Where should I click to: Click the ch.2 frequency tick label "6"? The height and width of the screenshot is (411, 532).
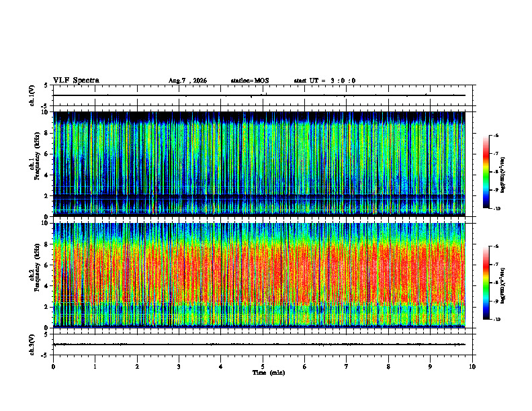click(x=47, y=265)
